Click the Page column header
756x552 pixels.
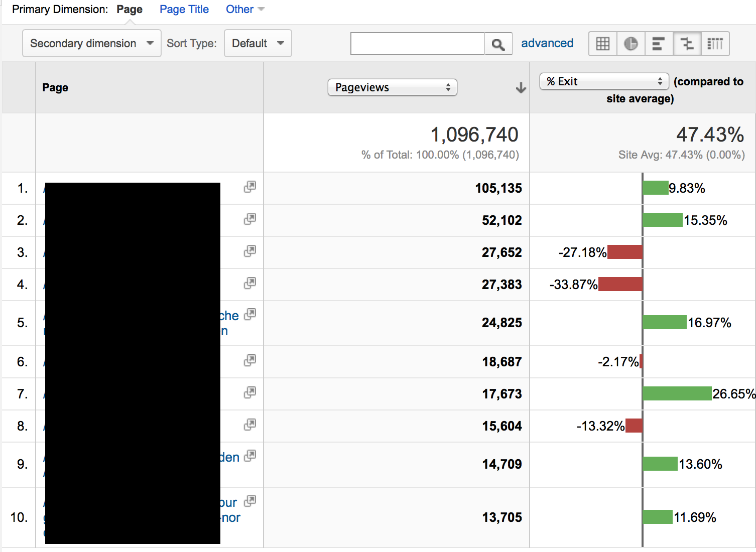[55, 87]
